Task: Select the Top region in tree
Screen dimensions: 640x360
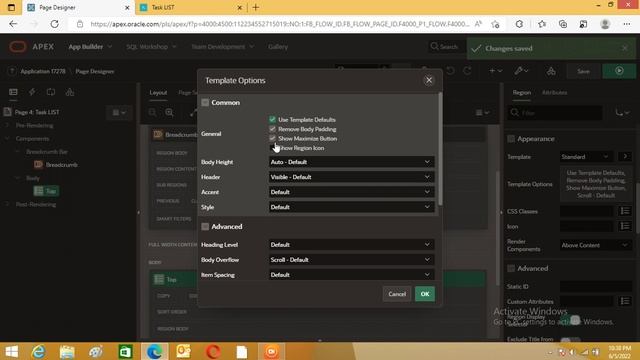Action: pos(46,191)
